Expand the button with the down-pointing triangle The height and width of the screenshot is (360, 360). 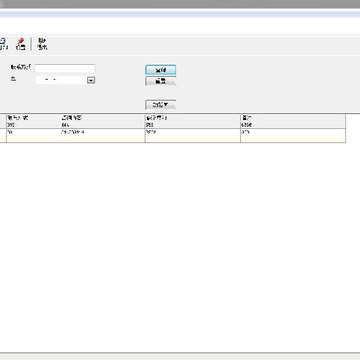[x=161, y=105]
